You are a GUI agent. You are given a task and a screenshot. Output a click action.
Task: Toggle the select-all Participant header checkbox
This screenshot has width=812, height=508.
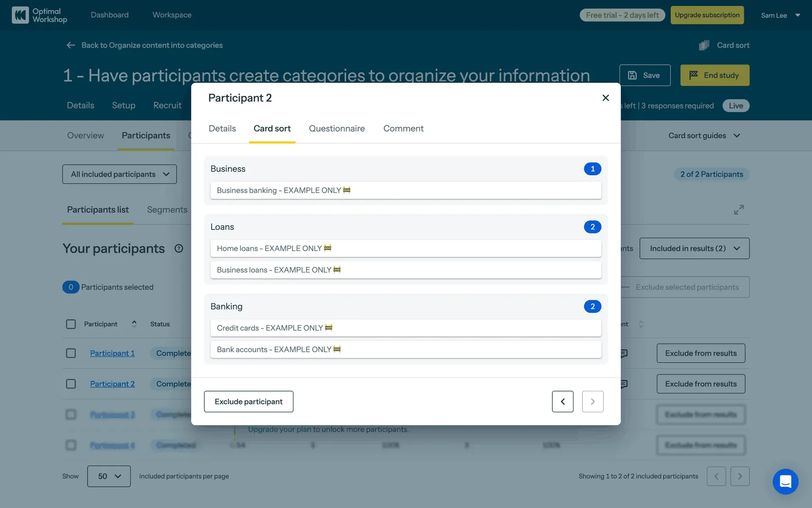71,324
